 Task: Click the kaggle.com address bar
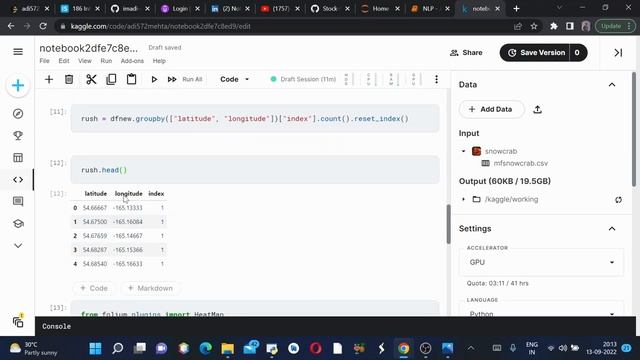pos(286,26)
